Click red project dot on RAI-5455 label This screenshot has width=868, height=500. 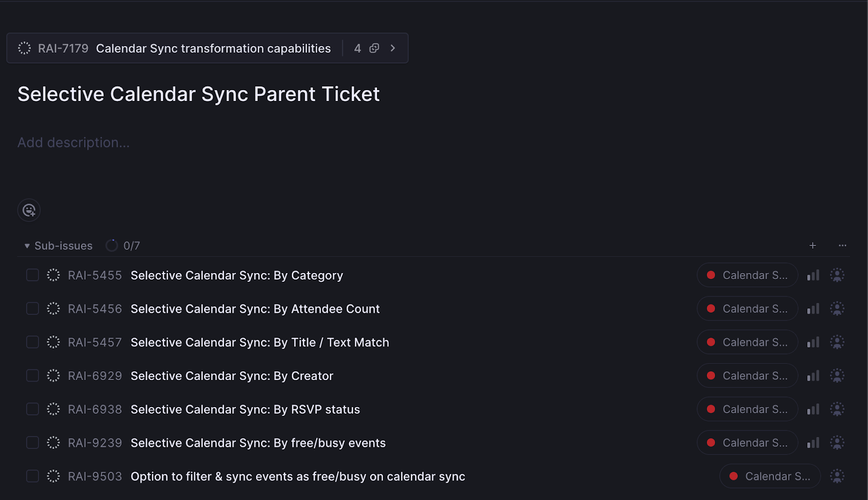(711, 275)
